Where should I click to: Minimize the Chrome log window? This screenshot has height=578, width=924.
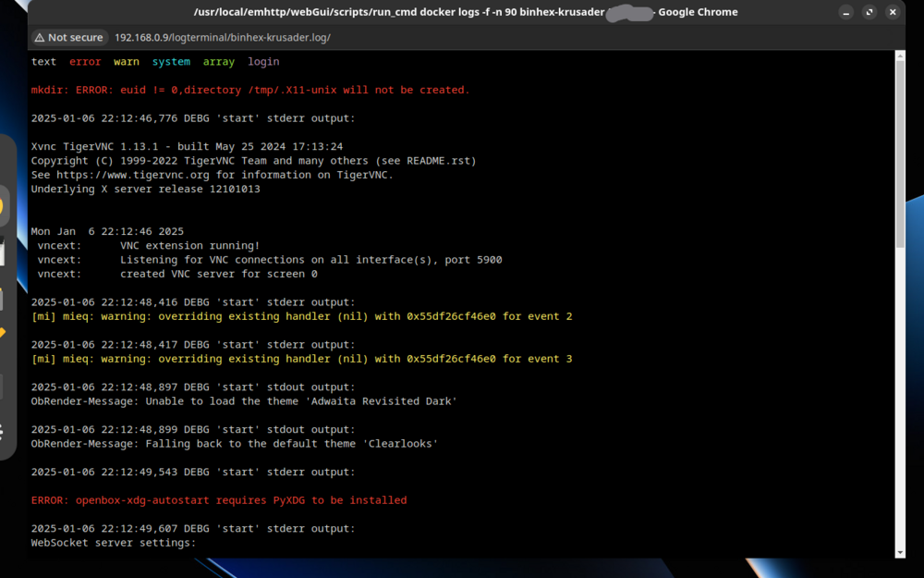click(845, 12)
